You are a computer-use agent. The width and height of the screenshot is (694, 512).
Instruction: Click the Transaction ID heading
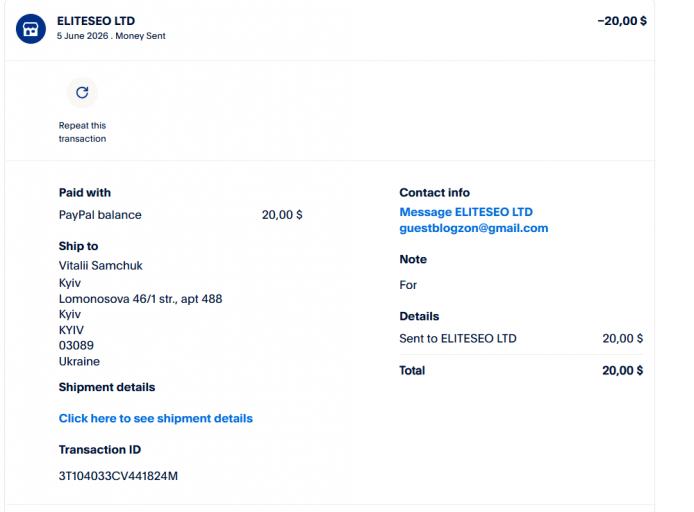coord(100,450)
